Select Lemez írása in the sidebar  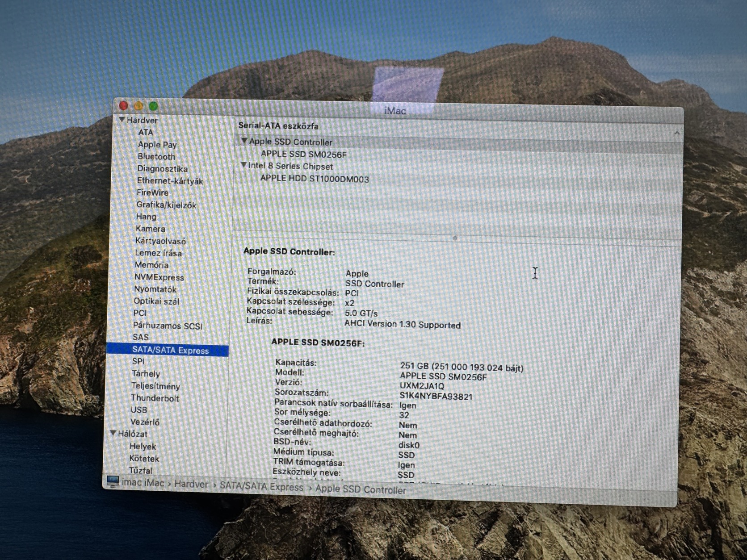tap(158, 253)
